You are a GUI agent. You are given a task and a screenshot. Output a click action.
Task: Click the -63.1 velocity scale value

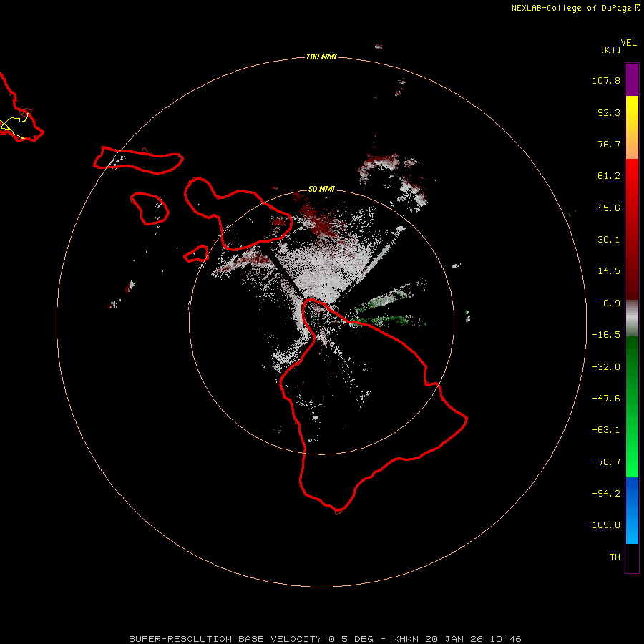point(606,430)
